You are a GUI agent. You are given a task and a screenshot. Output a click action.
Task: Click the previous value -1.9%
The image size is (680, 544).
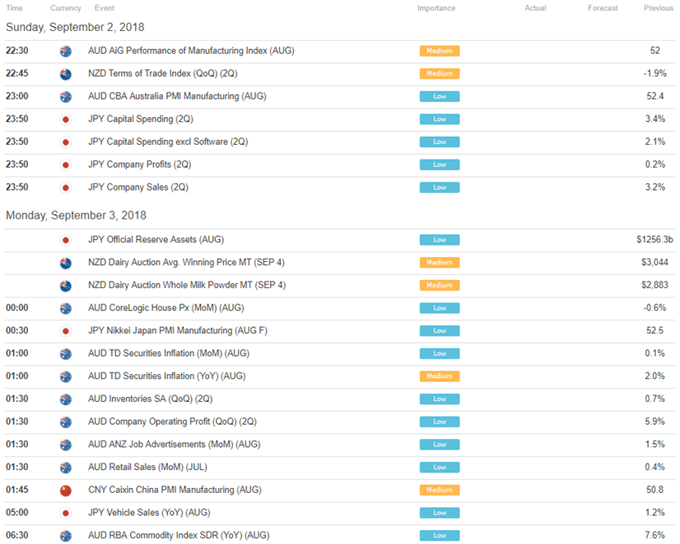coord(654,73)
